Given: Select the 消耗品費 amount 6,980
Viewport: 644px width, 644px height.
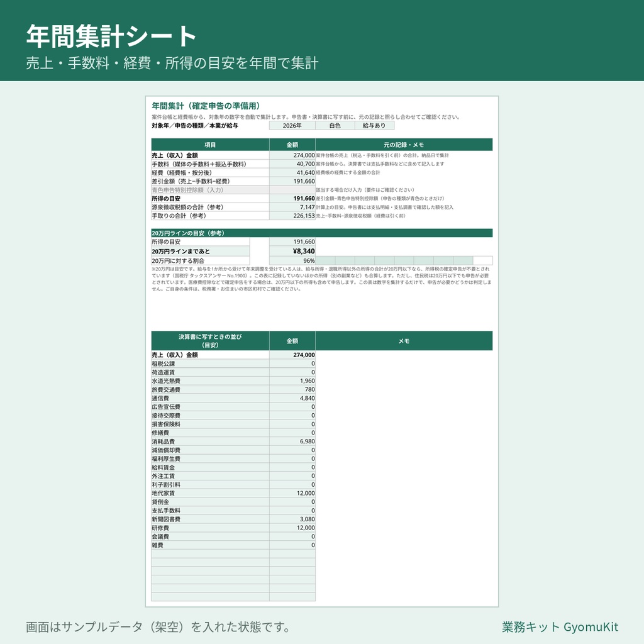Looking at the screenshot, I should pos(292,441).
